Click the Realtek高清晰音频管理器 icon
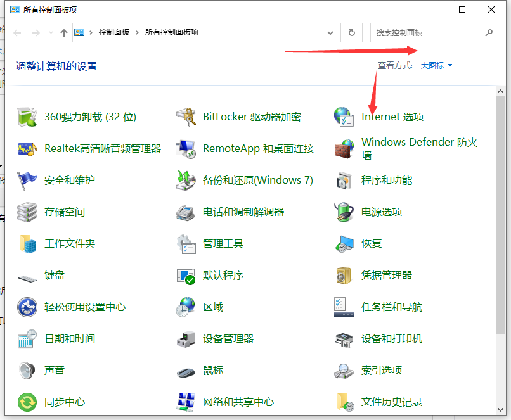Image resolution: width=511 pixels, height=420 pixels. click(27, 149)
